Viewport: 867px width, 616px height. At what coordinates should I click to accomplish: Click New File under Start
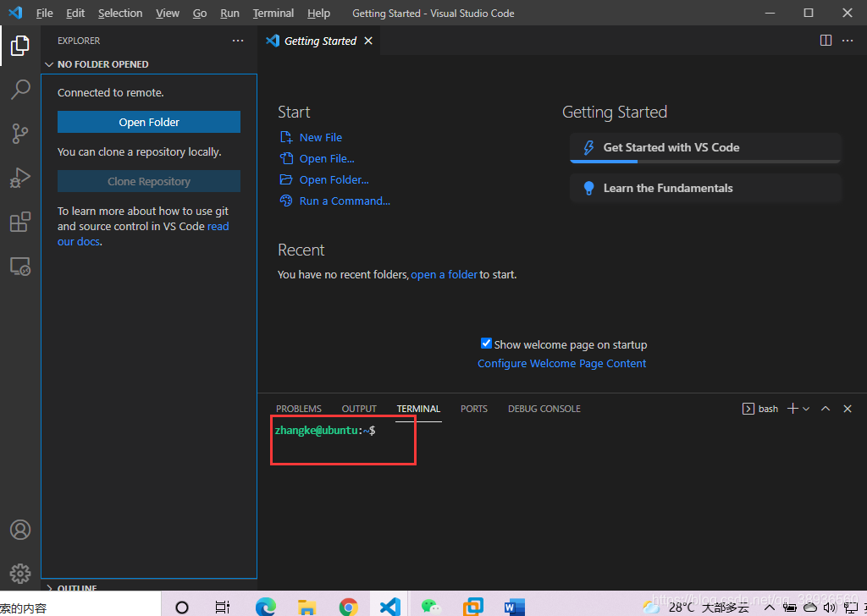click(321, 138)
